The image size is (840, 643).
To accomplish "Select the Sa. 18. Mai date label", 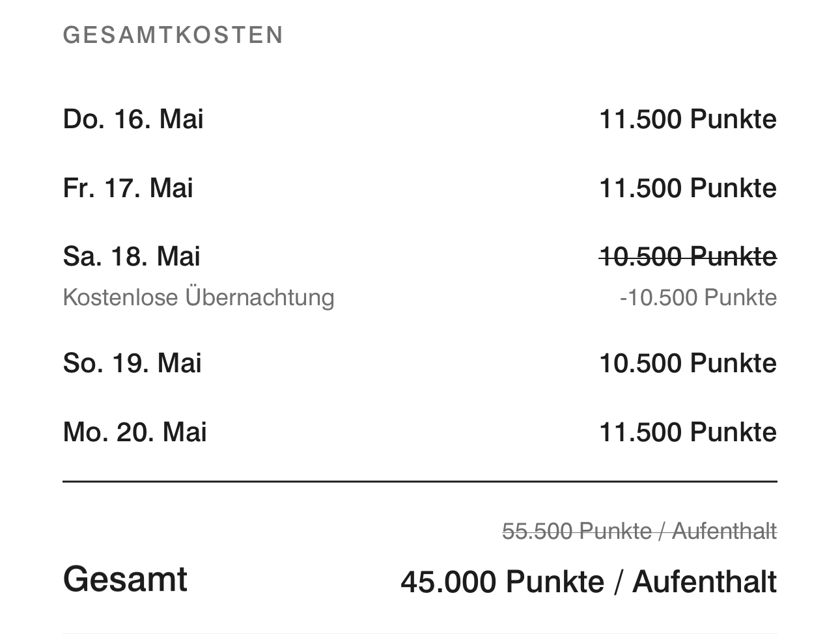I will pyautogui.click(x=132, y=256).
